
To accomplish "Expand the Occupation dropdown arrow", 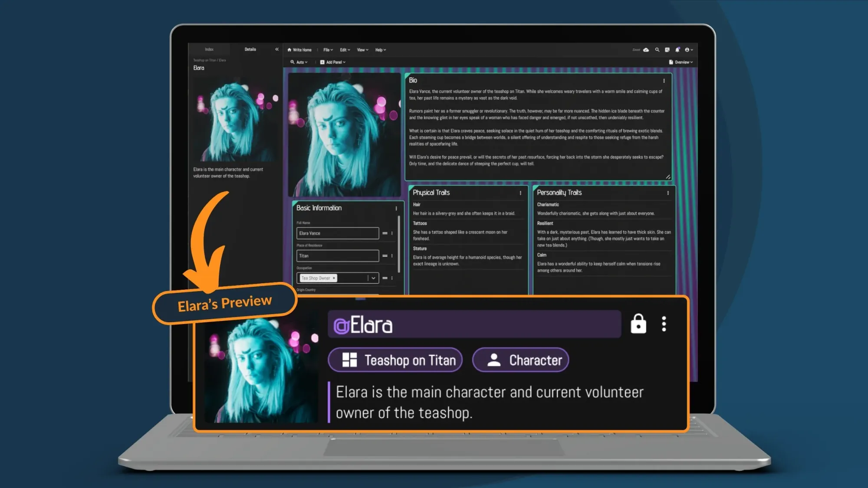I will point(373,278).
